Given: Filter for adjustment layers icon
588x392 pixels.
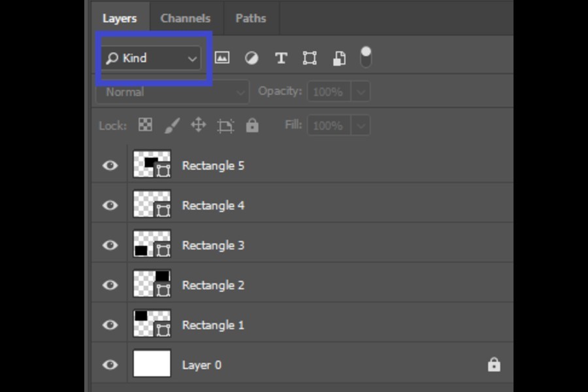Looking at the screenshot, I should [252, 58].
